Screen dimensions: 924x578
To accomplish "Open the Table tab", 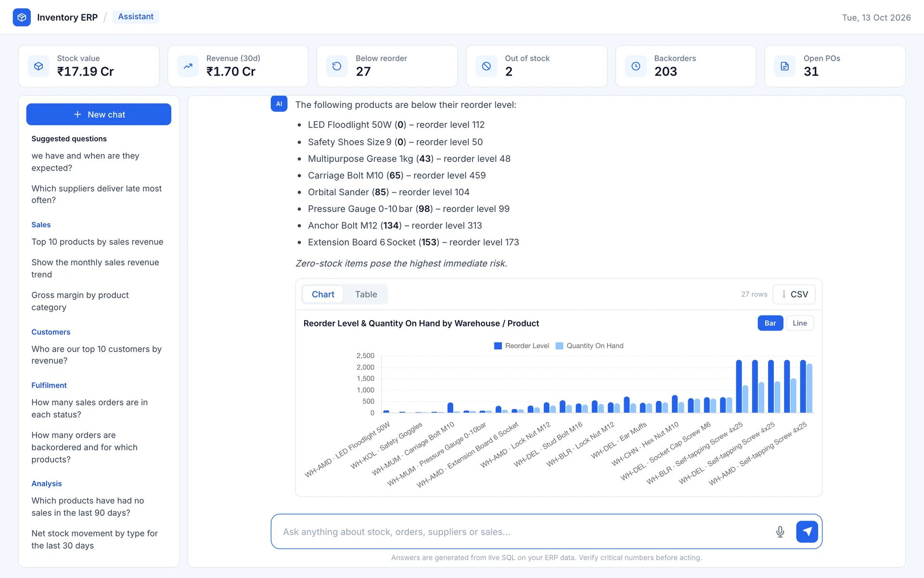I will 366,294.
